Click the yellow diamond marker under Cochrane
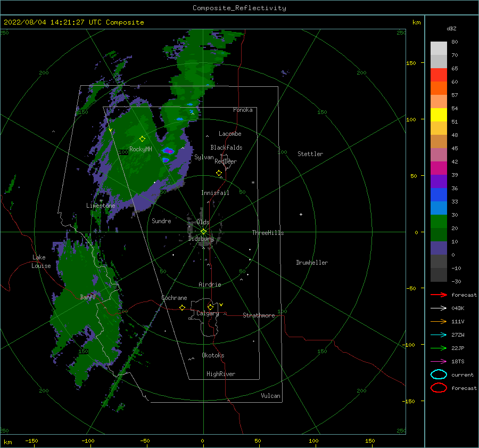The height and width of the screenshot is (448, 479). pos(182,308)
